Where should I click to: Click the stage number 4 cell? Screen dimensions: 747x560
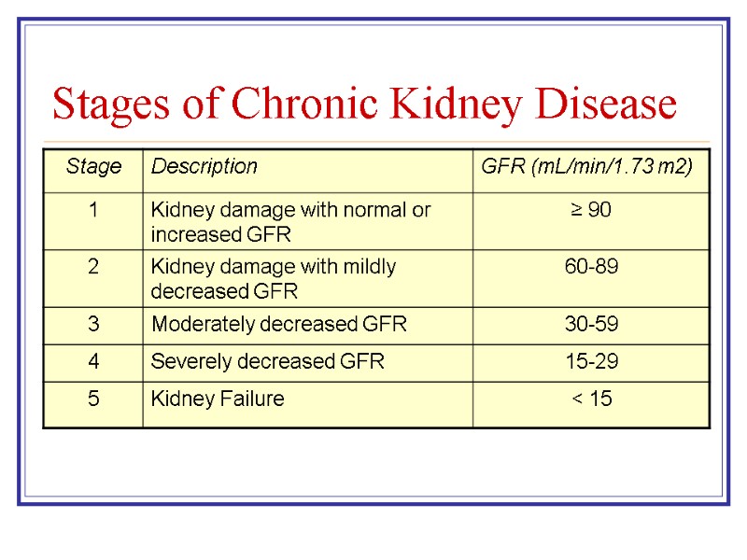[93, 362]
